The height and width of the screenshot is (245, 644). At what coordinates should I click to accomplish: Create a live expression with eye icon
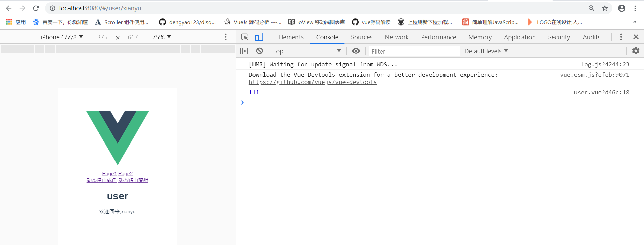[356, 51]
